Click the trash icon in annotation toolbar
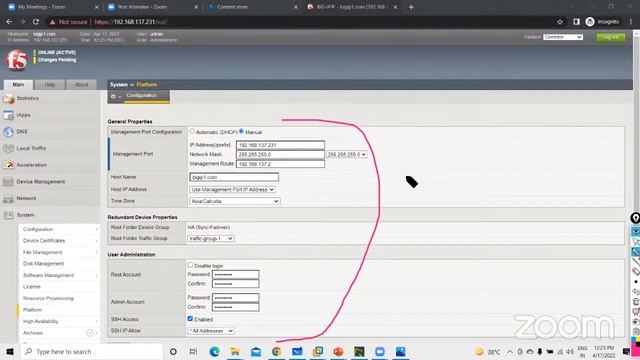The image size is (640, 360). [636, 302]
